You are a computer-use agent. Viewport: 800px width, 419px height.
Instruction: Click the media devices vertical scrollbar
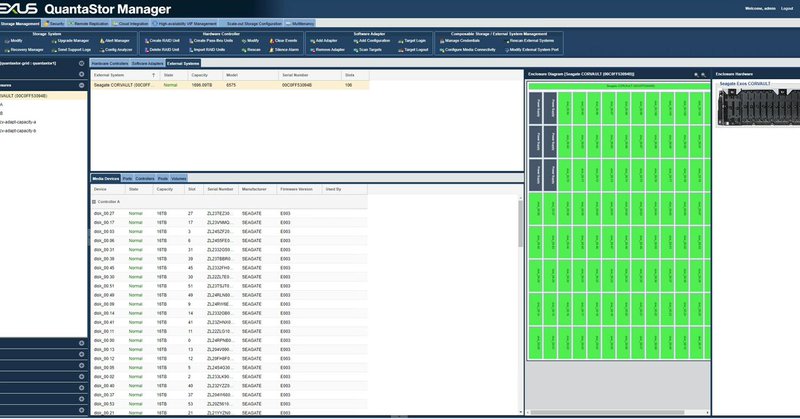pos(520,223)
